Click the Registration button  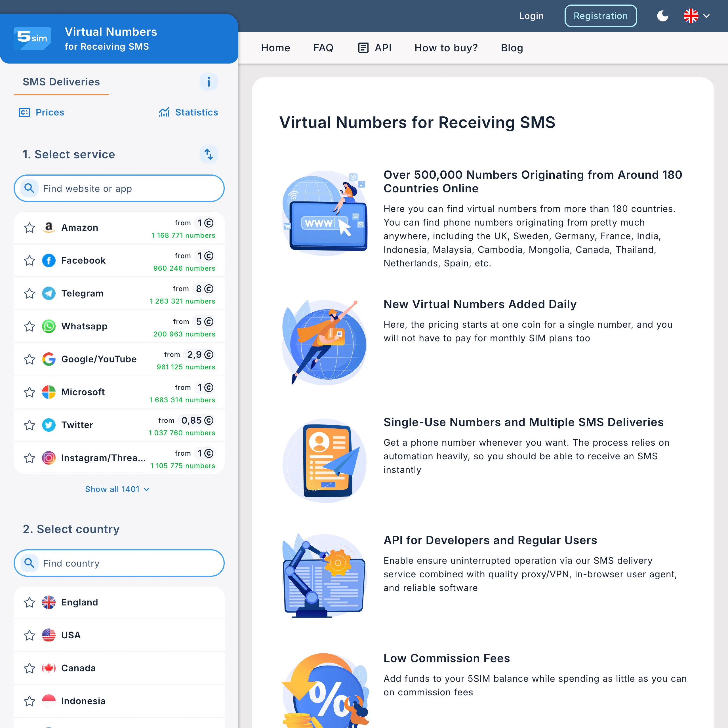pyautogui.click(x=600, y=16)
